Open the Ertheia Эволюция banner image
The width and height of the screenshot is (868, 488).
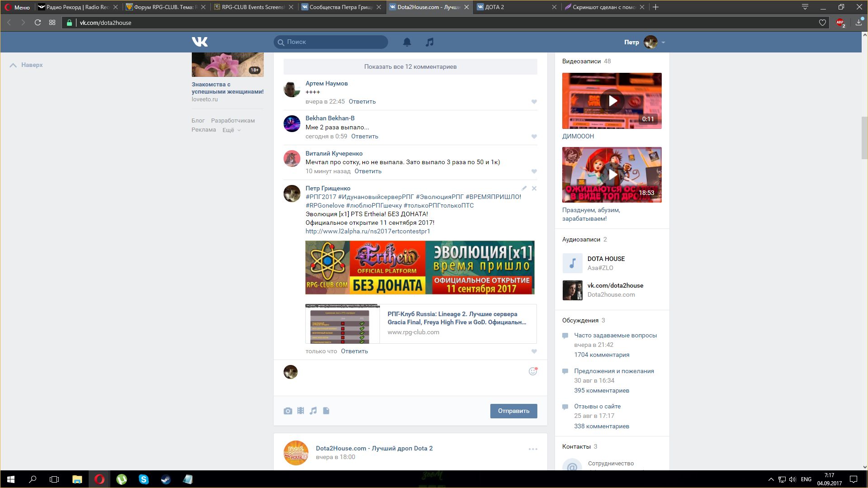pos(420,268)
